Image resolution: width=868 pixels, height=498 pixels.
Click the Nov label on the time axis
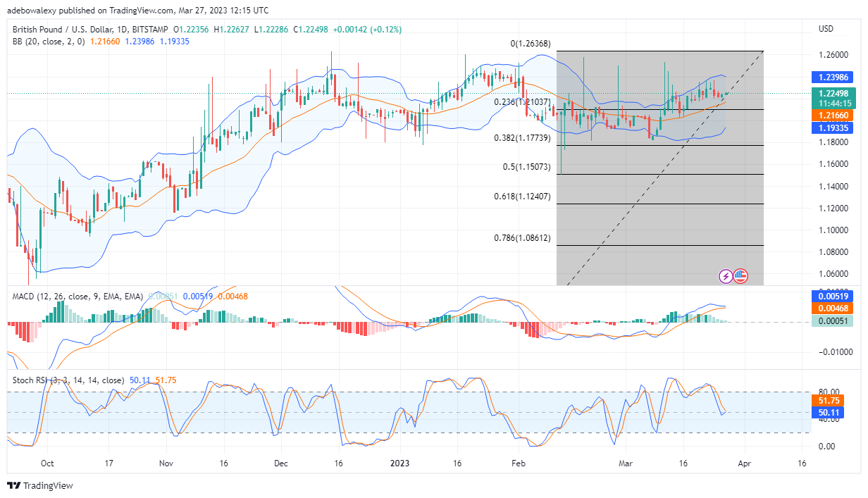click(x=166, y=463)
